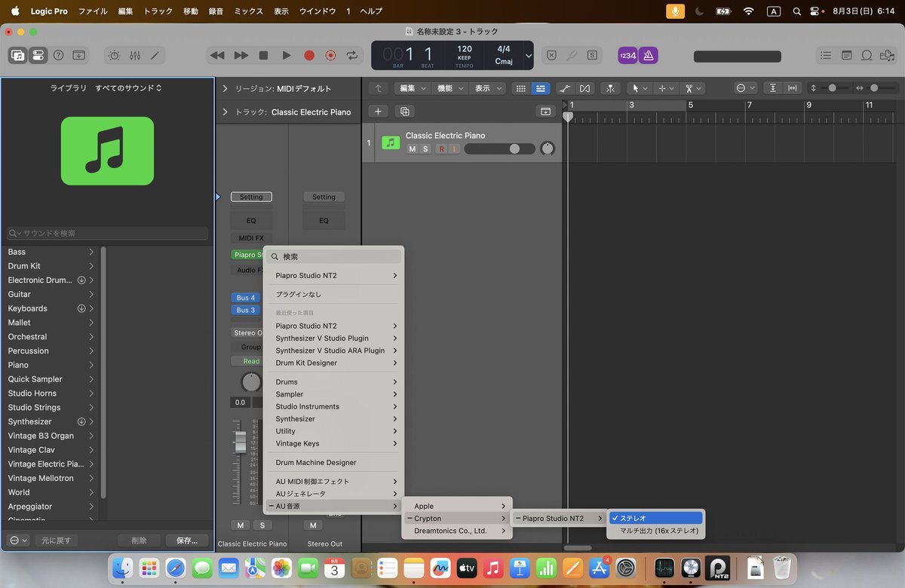Viewport: 905px width, 588px height.
Task: Click the Capture Recording button
Action: pos(330,55)
